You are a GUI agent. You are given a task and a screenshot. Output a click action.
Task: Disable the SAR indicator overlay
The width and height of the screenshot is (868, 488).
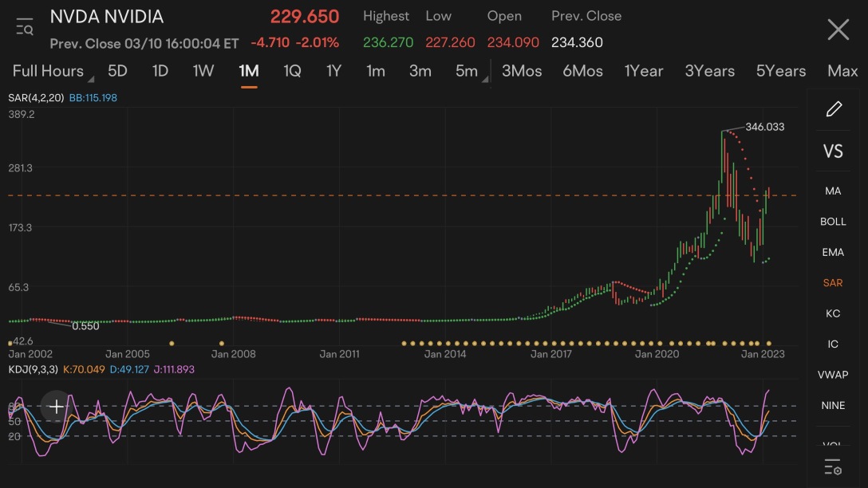click(833, 283)
